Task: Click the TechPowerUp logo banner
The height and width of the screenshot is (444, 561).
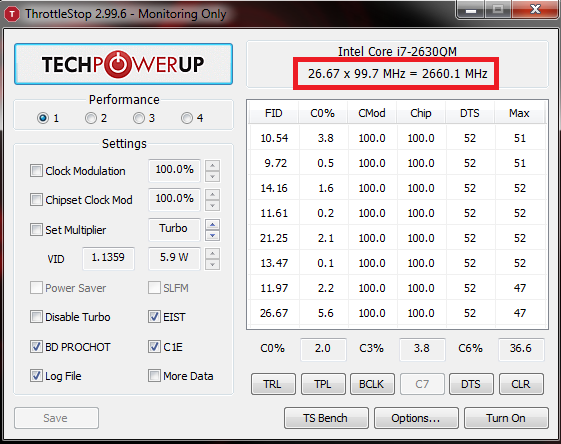Action: (123, 64)
